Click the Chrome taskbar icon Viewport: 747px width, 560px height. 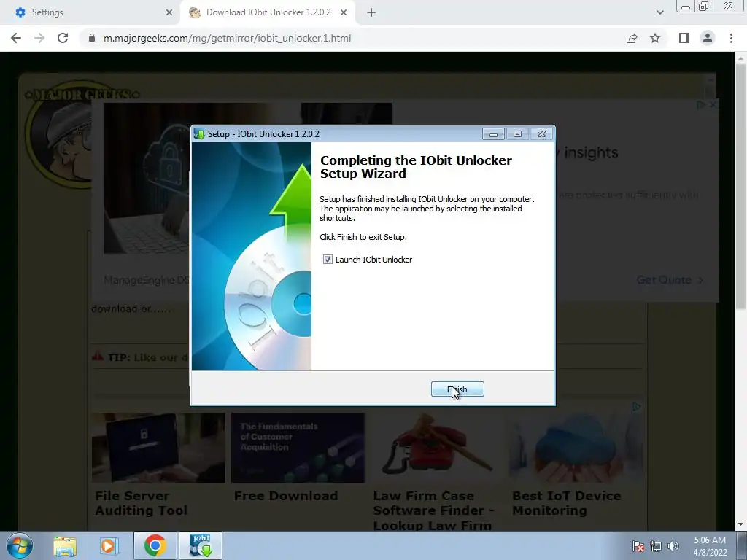coord(155,545)
